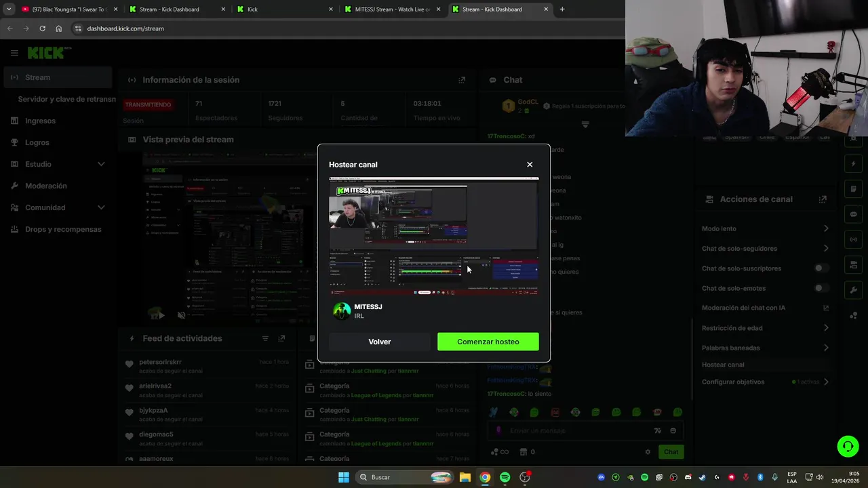Open the hamburger menu beside the Kick logo
Screen dimensions: 868x488
pyautogui.click(x=14, y=53)
